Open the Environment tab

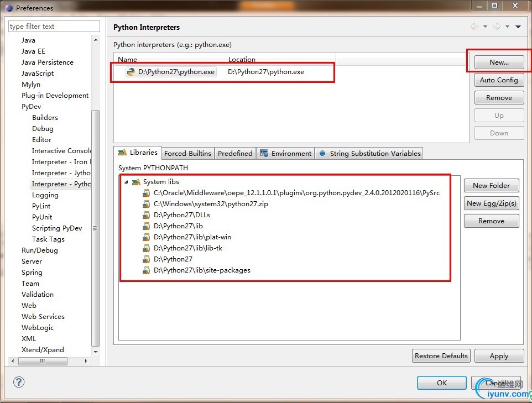[x=285, y=153]
